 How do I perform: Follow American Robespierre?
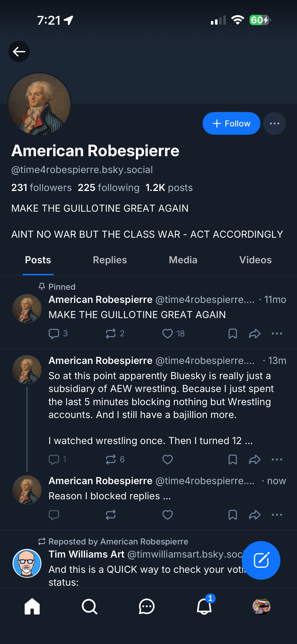tap(231, 123)
